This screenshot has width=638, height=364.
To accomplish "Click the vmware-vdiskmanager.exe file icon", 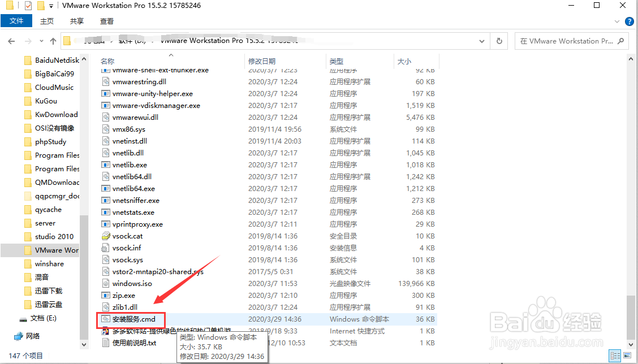I will pos(106,105).
